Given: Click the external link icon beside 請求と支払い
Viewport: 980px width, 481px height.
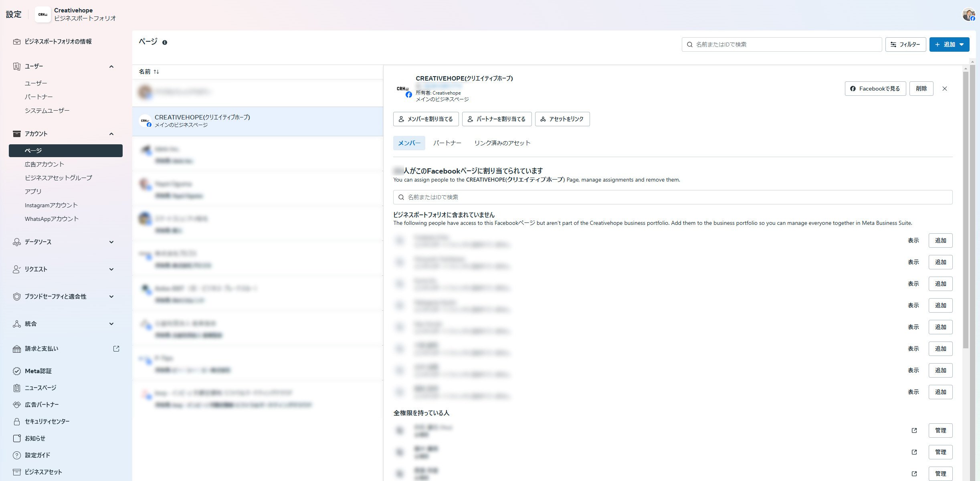Looking at the screenshot, I should 116,349.
